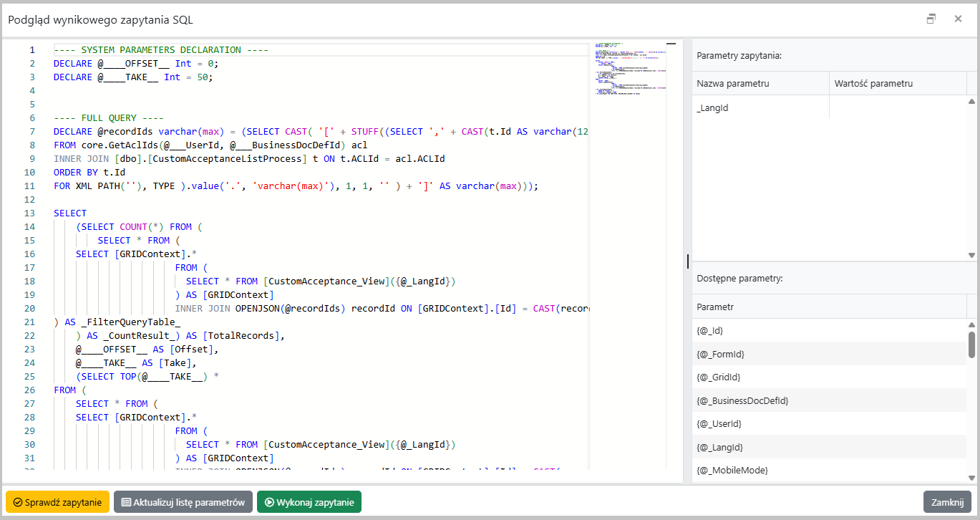Image resolution: width=980 pixels, height=520 pixels.
Task: Select {@_BusinessDocDefId} in available parameters
Action: [829, 400]
